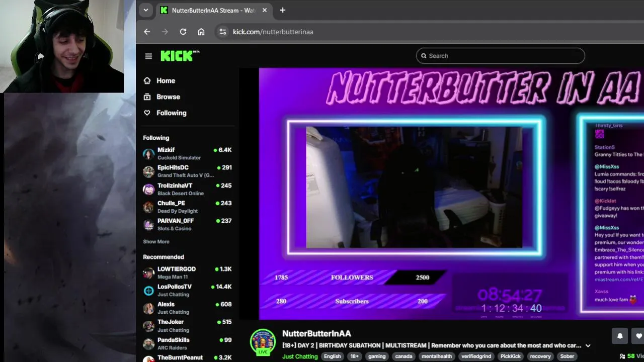Click the NutterButterInAA stream video player

point(442,194)
